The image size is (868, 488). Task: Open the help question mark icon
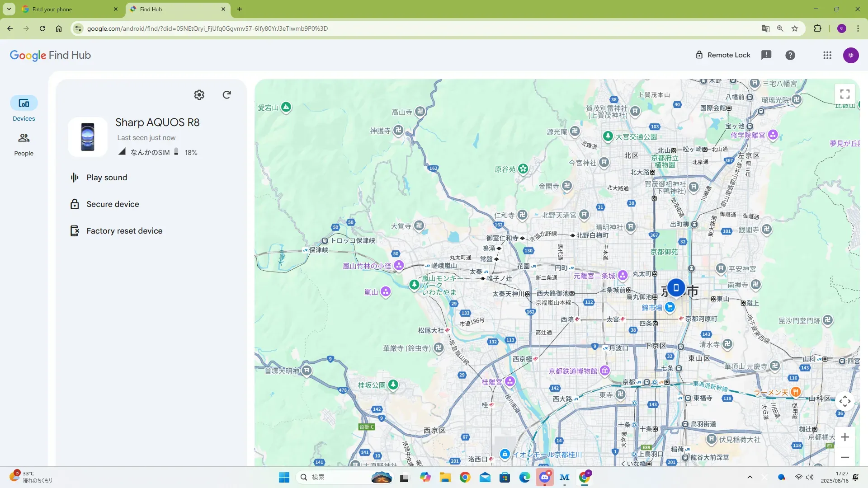click(790, 55)
